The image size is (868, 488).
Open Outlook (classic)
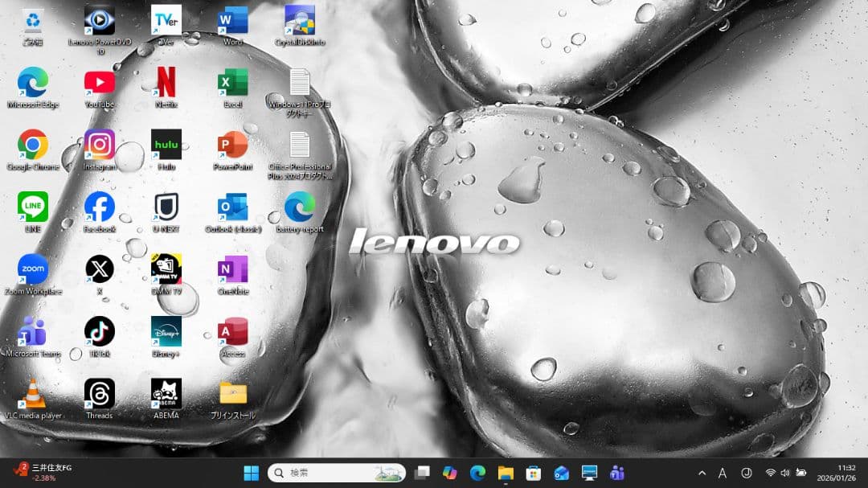232,207
